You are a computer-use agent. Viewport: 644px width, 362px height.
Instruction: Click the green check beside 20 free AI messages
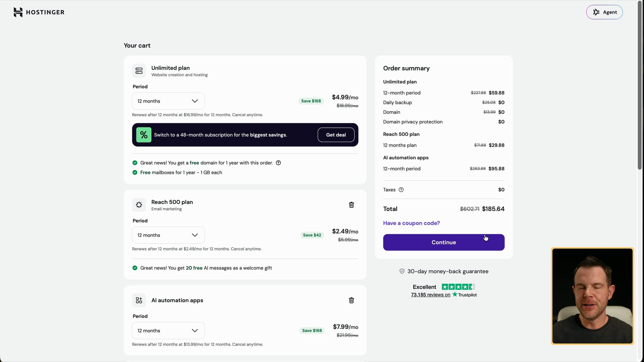(x=135, y=268)
